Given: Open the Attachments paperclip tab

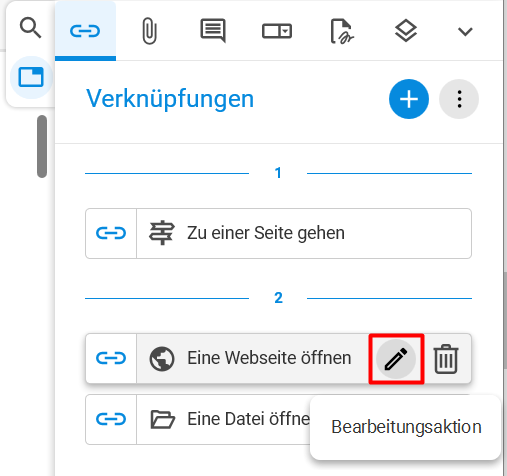Looking at the screenshot, I should pos(149,31).
